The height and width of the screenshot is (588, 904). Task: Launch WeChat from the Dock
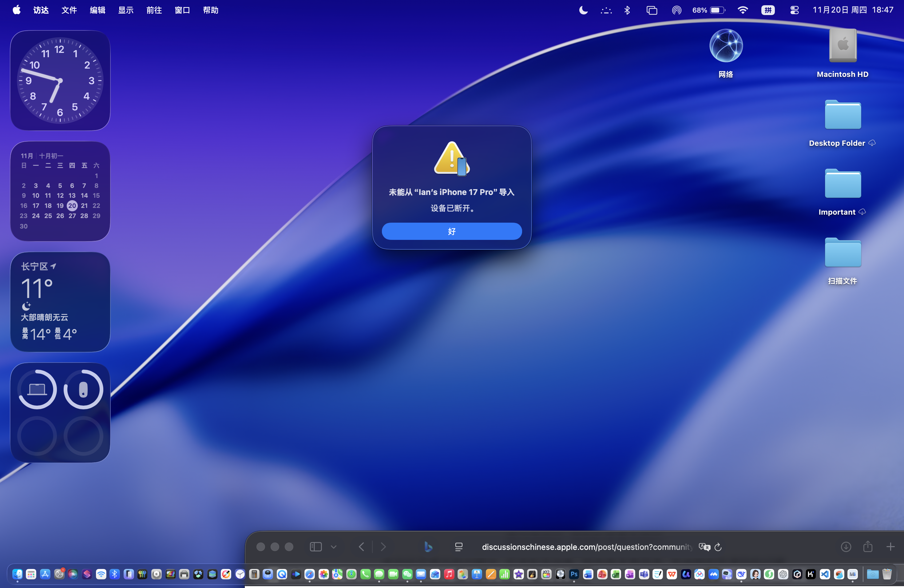click(x=407, y=574)
